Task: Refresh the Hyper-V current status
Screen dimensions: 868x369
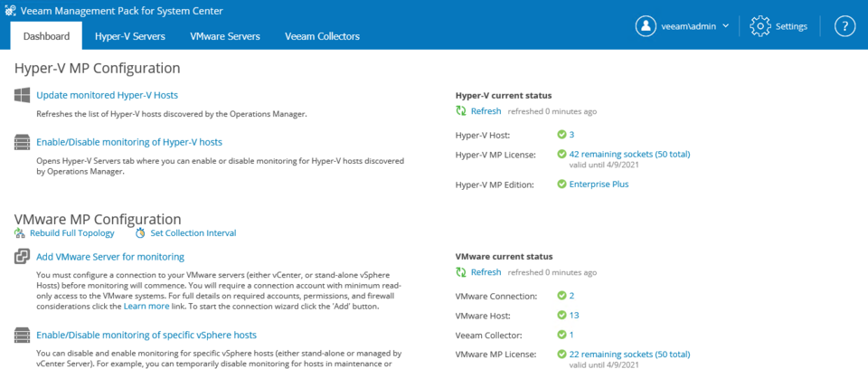Action: click(486, 111)
